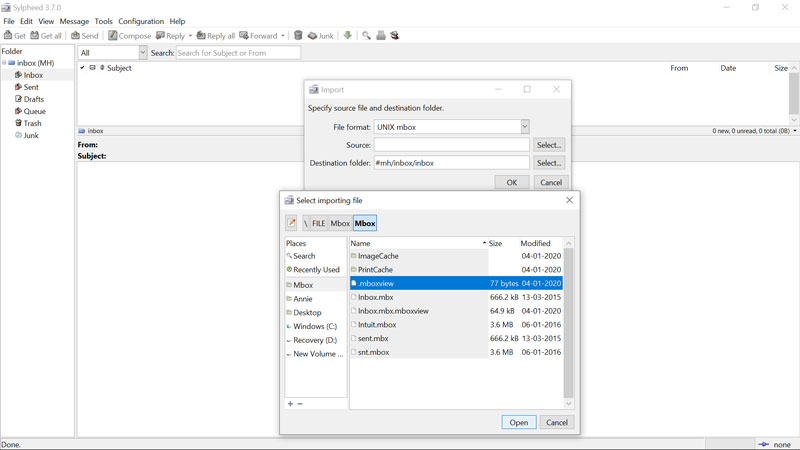
Task: Click Cancel in file chooser
Action: [x=557, y=422]
